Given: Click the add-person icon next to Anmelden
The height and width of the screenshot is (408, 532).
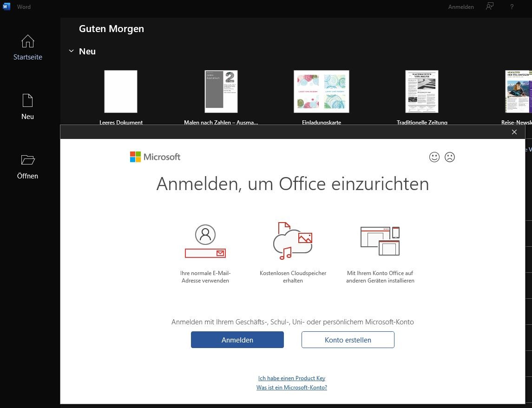Looking at the screenshot, I should pos(489,7).
